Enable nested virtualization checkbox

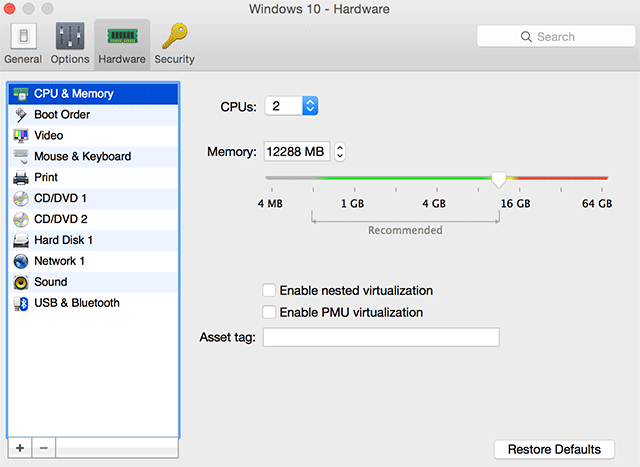[269, 290]
